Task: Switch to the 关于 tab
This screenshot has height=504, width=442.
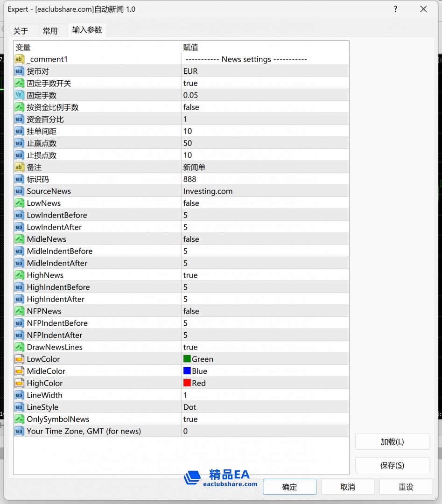Action: (21, 31)
